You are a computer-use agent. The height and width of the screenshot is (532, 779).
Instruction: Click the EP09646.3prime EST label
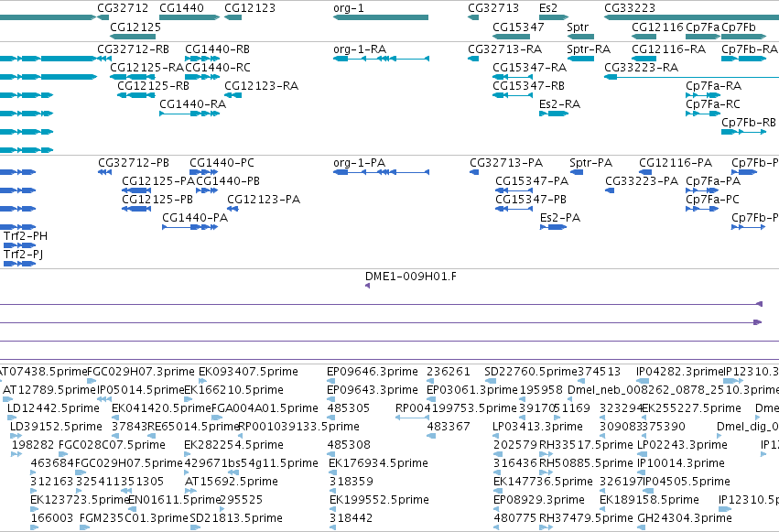pos(373,372)
